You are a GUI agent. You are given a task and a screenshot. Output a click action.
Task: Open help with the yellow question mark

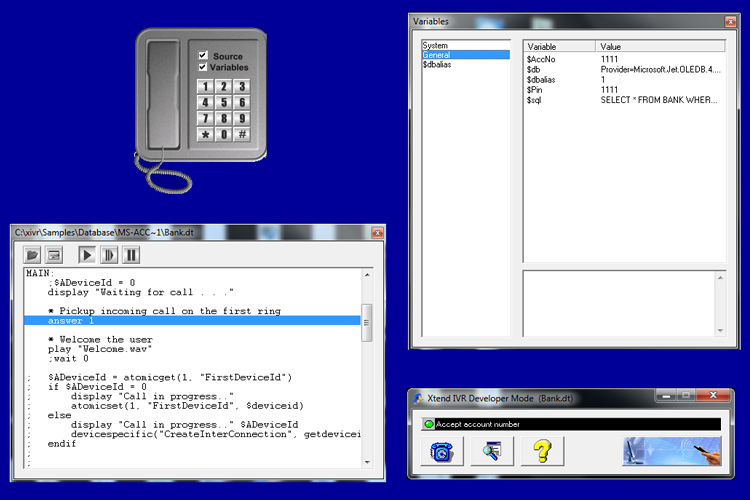point(542,451)
